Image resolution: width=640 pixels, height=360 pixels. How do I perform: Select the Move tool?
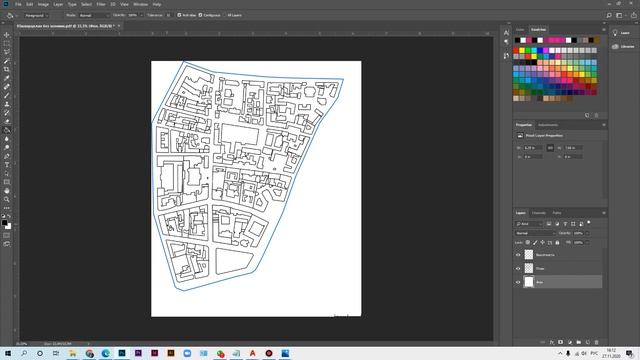(7, 35)
